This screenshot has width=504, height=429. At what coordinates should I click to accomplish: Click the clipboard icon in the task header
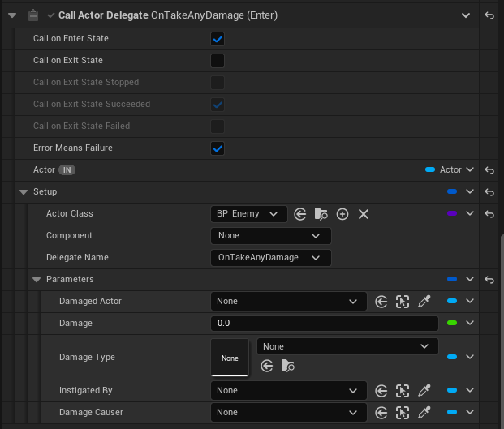[x=33, y=15]
